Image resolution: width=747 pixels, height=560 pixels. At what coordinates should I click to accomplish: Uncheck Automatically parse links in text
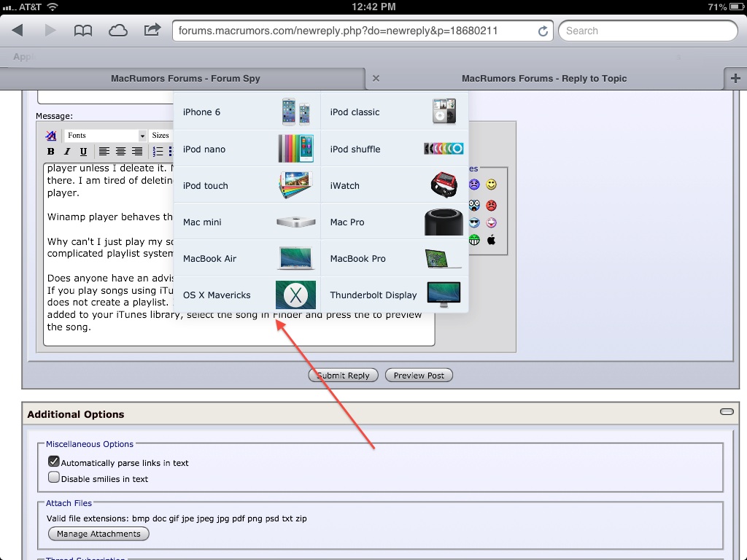click(54, 462)
